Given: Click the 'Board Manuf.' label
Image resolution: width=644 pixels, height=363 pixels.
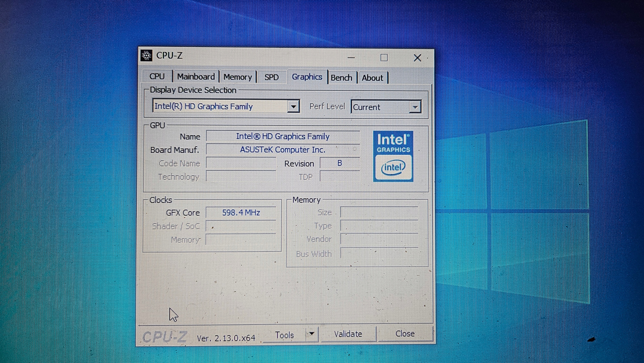Looking at the screenshot, I should (175, 150).
